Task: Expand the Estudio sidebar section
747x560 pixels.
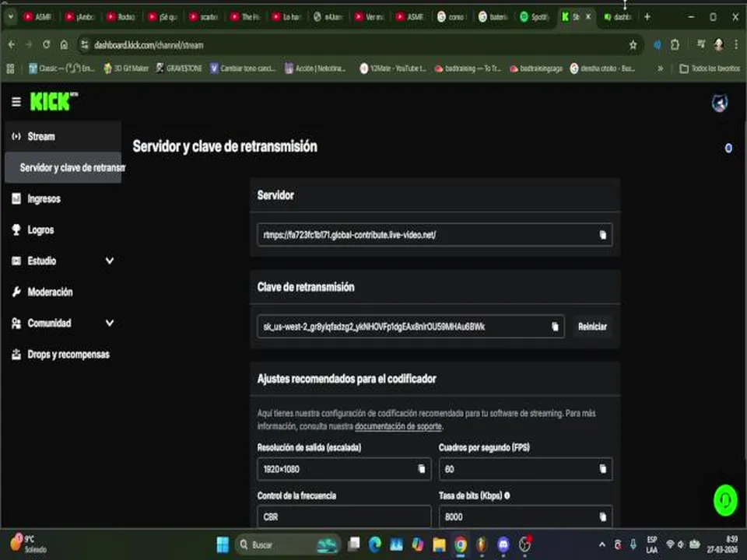Action: tap(110, 261)
